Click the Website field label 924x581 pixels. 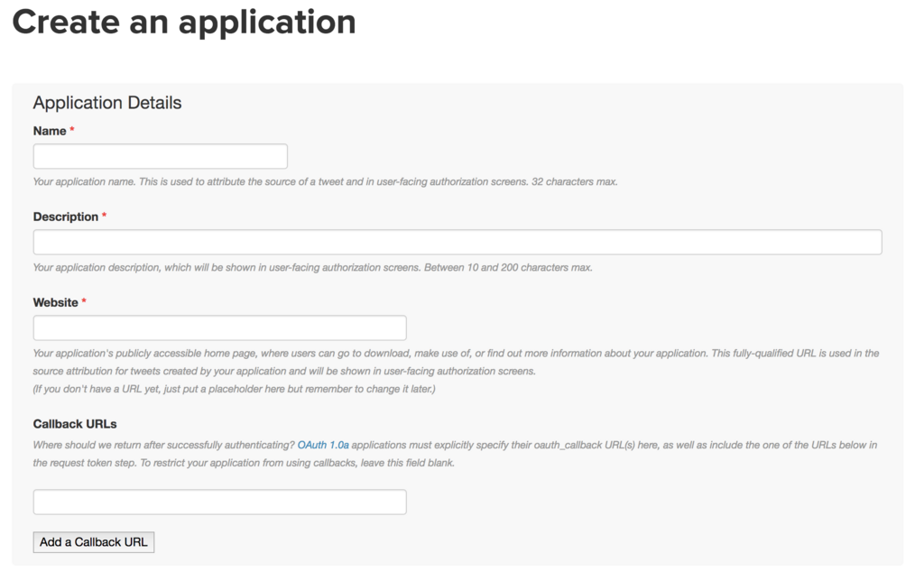pos(56,302)
